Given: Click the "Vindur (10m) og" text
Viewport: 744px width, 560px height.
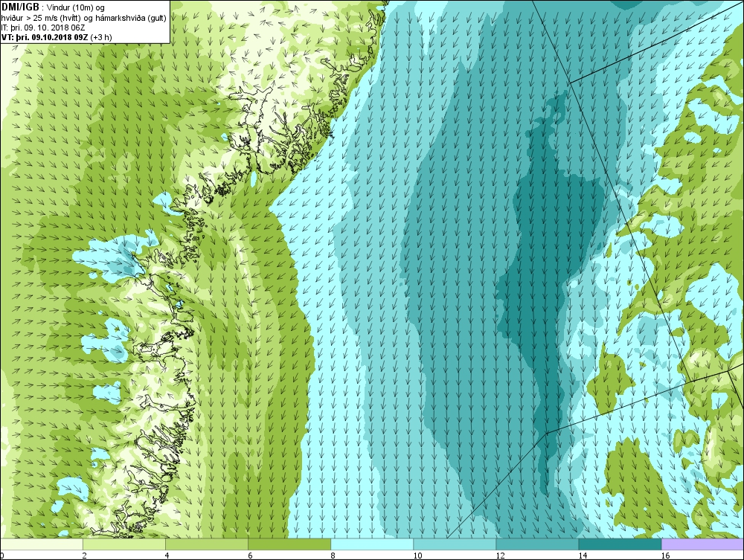Looking at the screenshot, I should click(x=75, y=8).
